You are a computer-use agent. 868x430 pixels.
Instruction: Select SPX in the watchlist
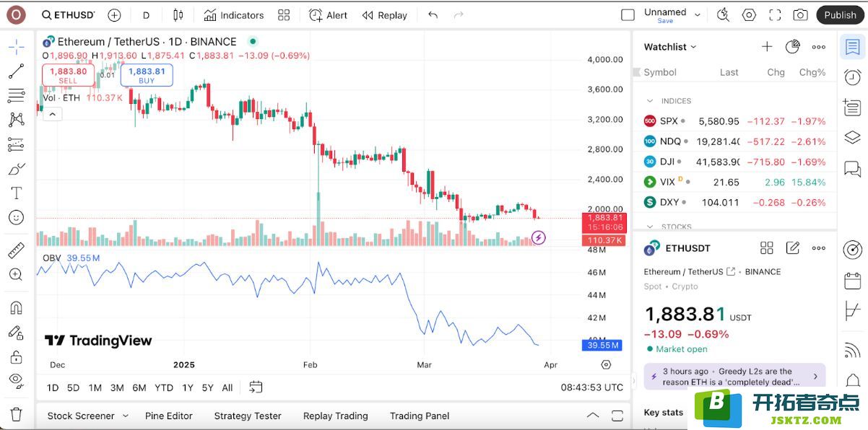pyautogui.click(x=734, y=121)
